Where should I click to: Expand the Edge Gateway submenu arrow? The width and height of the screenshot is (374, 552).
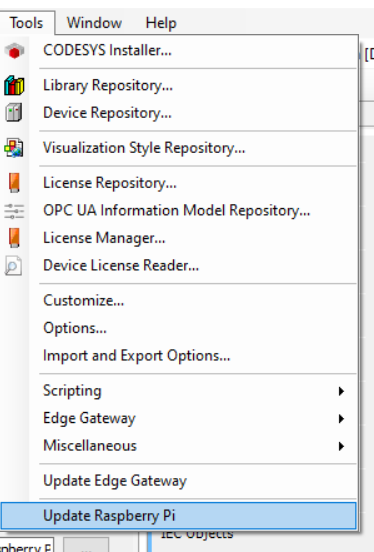[x=341, y=418]
